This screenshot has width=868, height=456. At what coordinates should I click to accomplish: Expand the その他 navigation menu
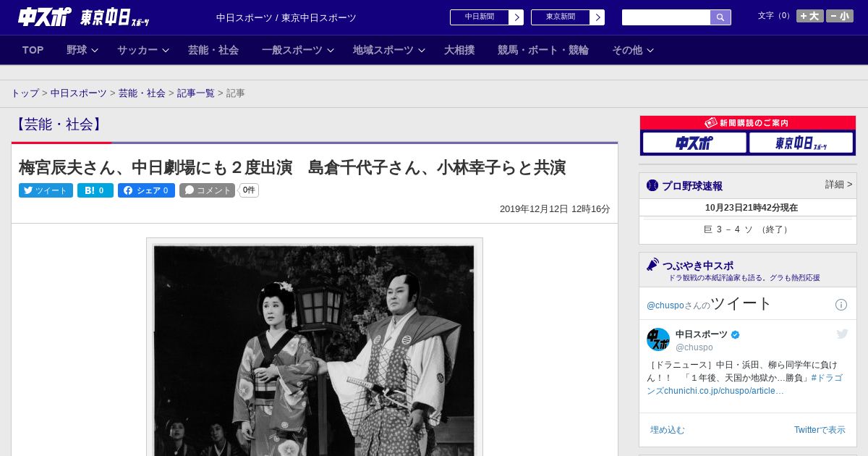click(633, 50)
